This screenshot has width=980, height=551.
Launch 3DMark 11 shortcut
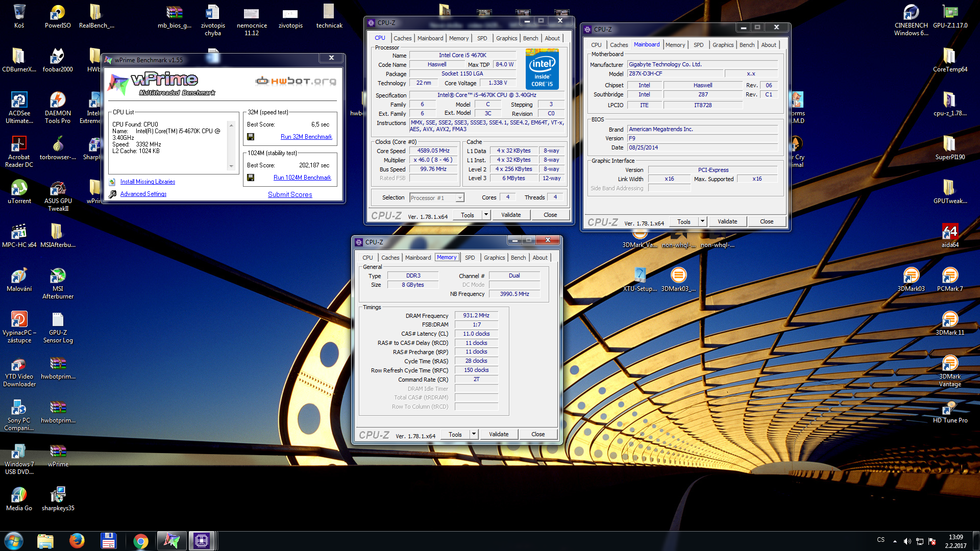tap(950, 323)
